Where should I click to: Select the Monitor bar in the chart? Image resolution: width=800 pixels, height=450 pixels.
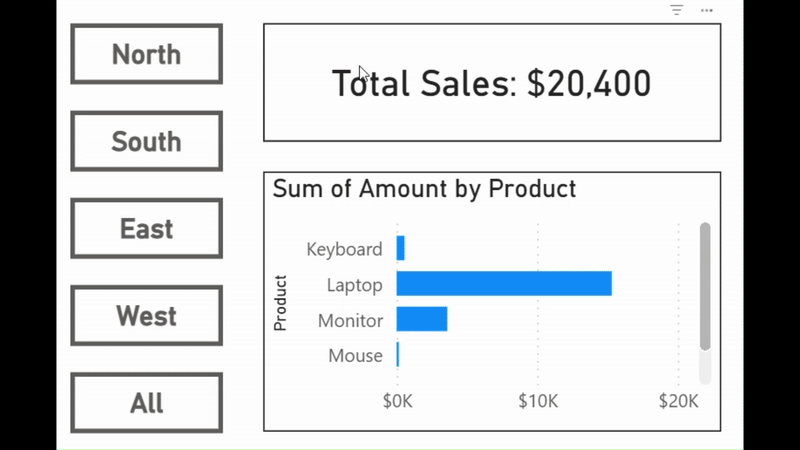421,320
